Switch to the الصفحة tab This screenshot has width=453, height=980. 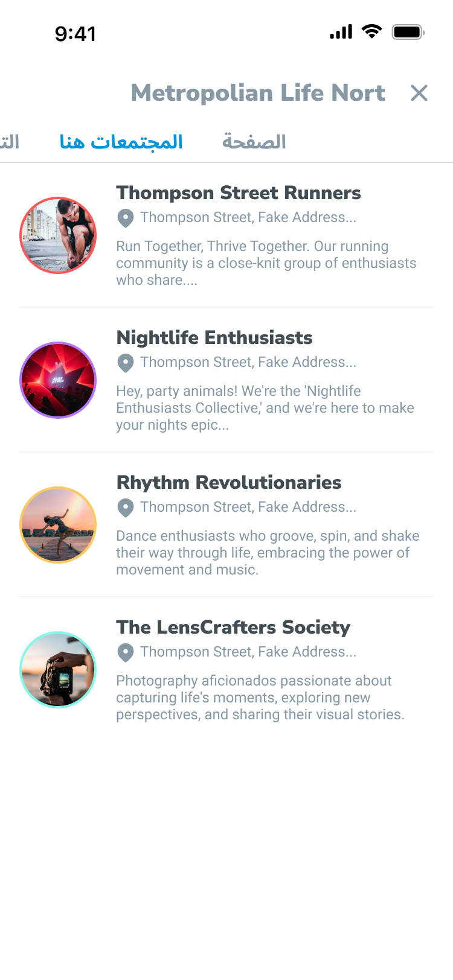254,142
